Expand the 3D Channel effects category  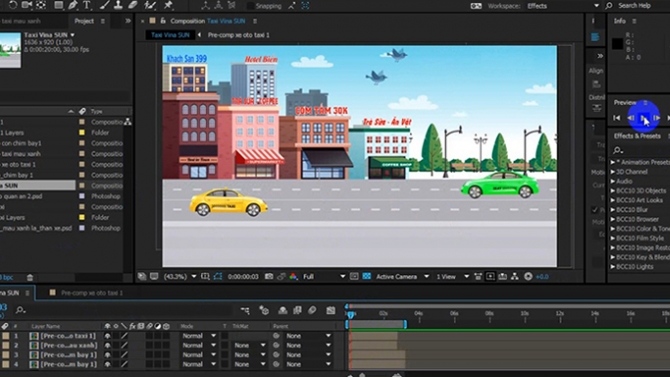(613, 172)
